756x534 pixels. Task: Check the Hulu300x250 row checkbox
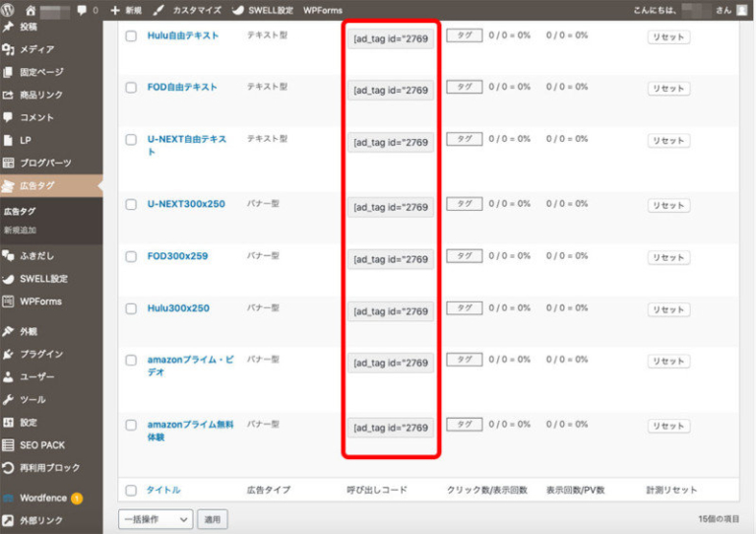pyautogui.click(x=131, y=308)
